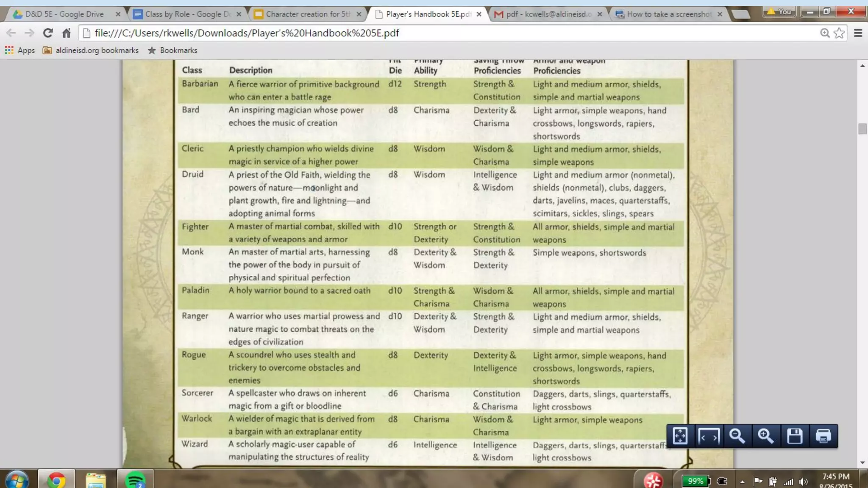Show hidden system tray icons
The image size is (868, 488).
click(742, 482)
